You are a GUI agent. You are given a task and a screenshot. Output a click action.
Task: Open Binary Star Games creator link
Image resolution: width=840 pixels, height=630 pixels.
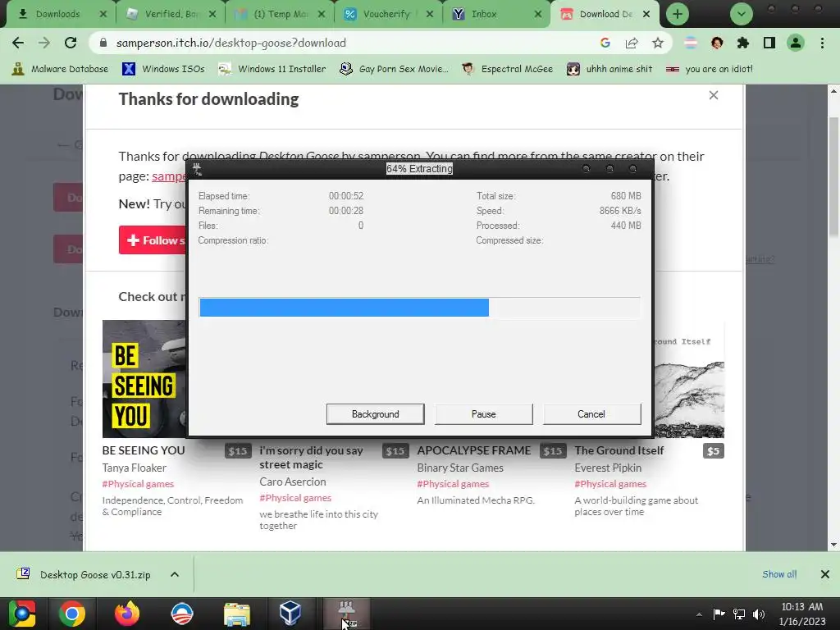point(460,468)
